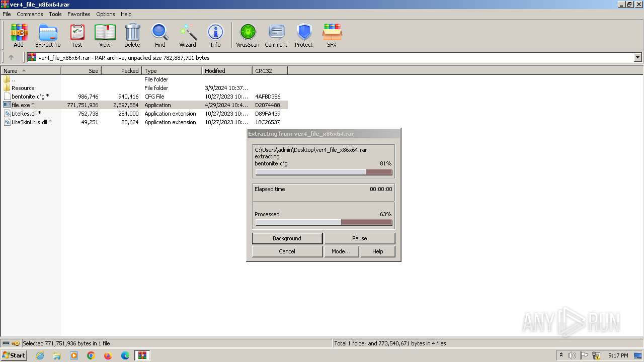Select file size 771,751,936 cell

click(83, 105)
